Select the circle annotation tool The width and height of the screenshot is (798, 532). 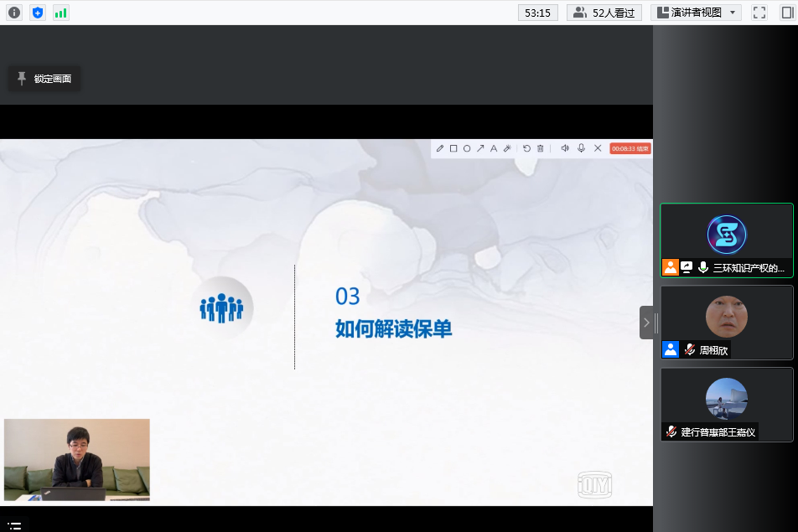467,148
